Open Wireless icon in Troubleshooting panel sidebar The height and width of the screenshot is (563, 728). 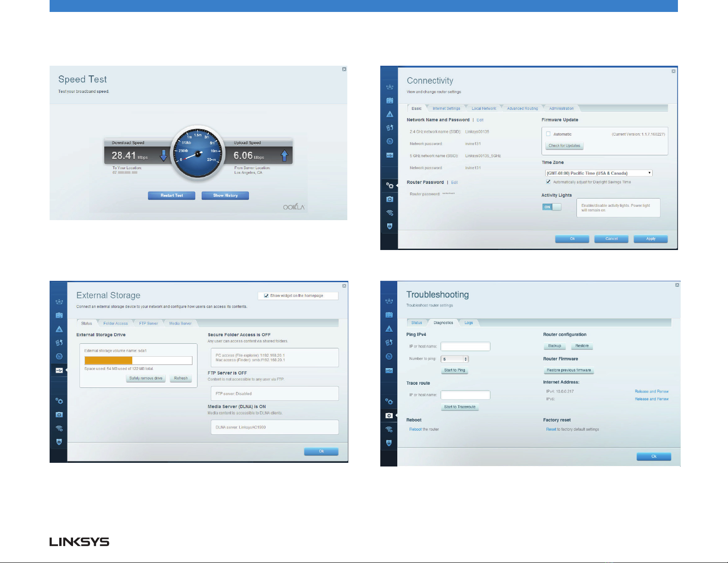click(x=389, y=429)
